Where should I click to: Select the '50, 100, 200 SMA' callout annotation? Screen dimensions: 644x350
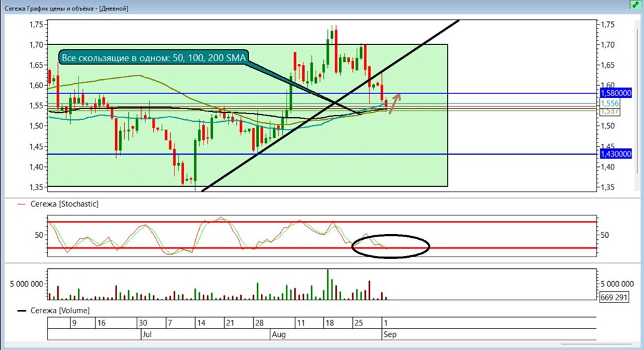(x=154, y=57)
